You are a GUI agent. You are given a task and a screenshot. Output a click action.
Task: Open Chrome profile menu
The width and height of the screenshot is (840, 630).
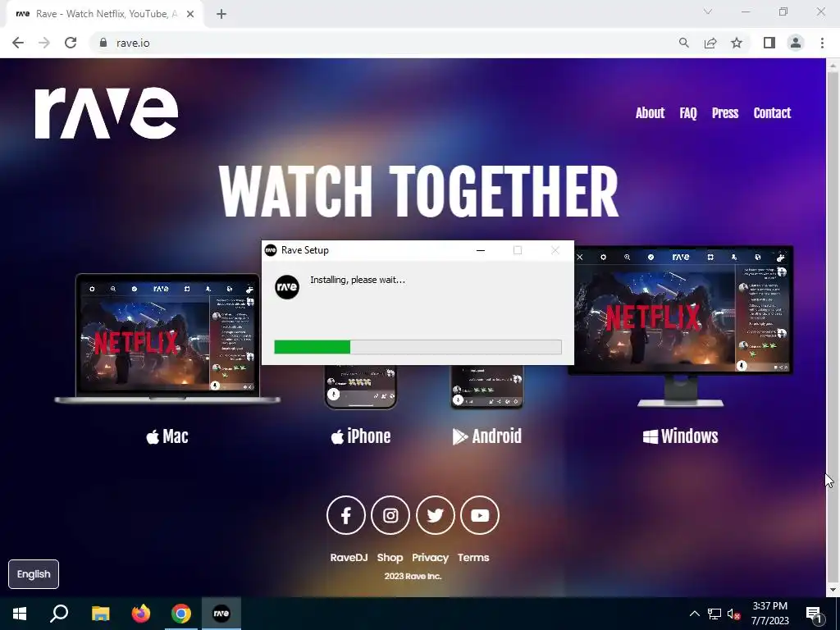[796, 43]
